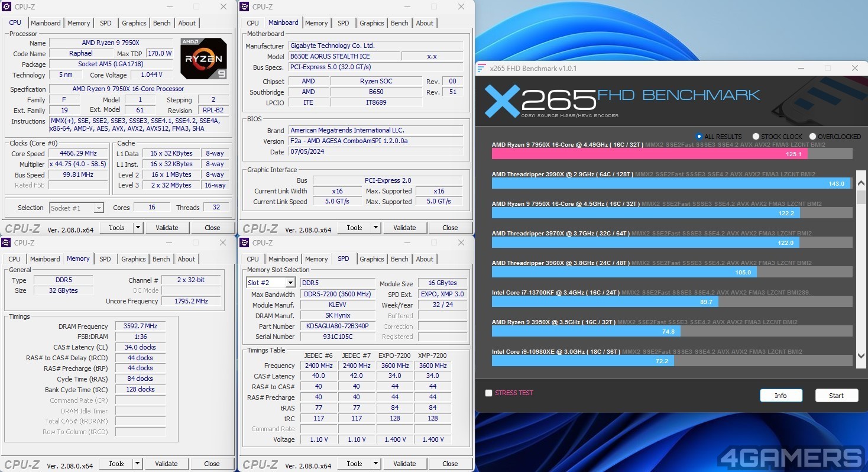Click scroll down arrow in benchmark results list

point(861,356)
